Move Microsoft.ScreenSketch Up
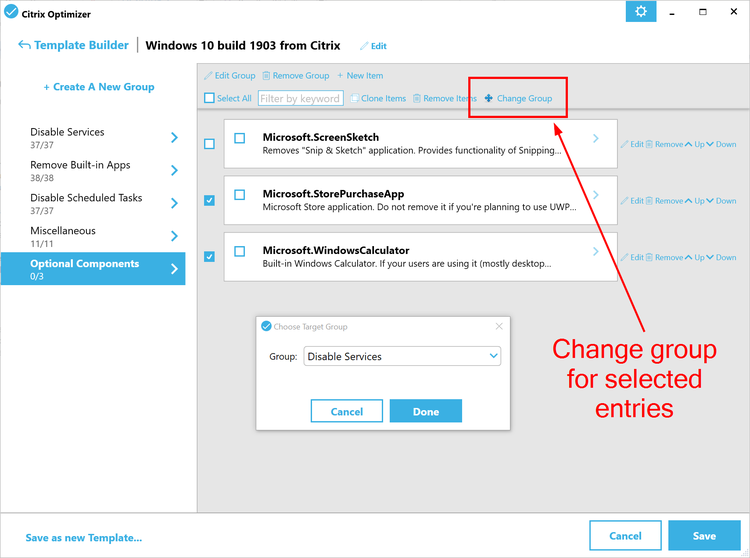This screenshot has width=750, height=558. [695, 144]
